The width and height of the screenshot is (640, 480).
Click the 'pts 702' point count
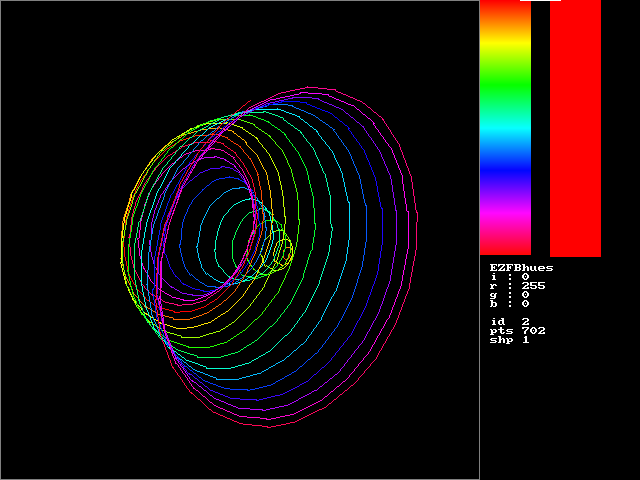coord(518,331)
